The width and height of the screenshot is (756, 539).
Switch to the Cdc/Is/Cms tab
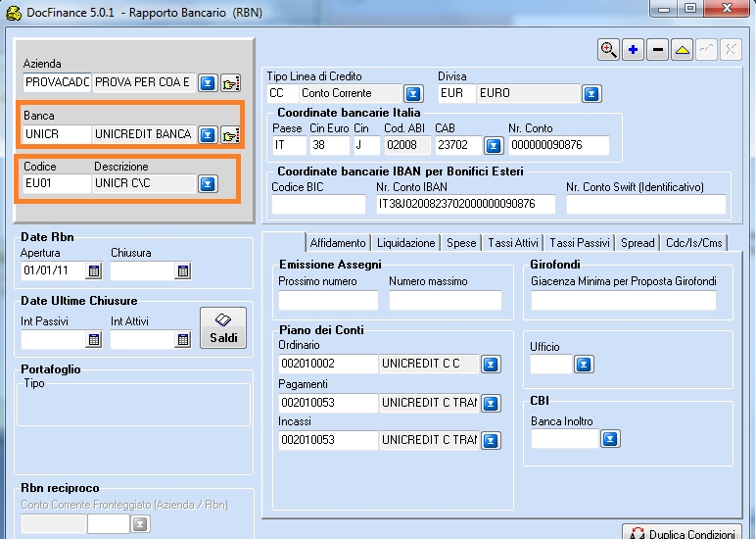click(693, 243)
